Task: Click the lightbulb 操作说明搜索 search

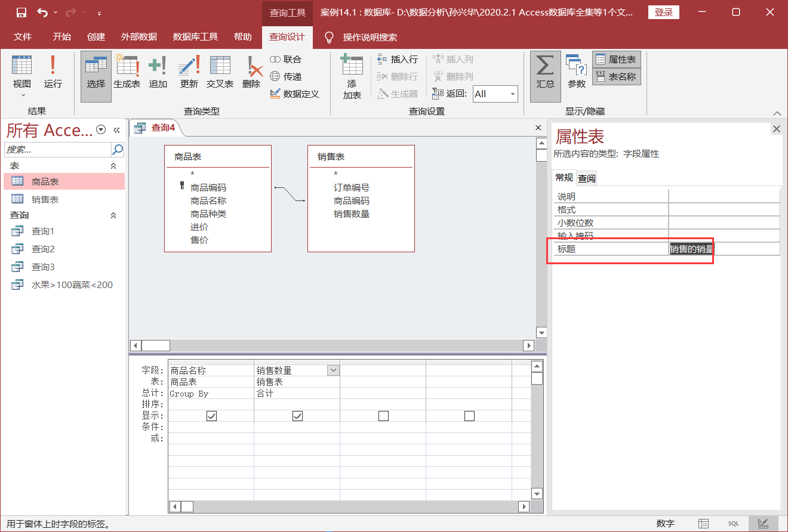Action: pyautogui.click(x=362, y=37)
